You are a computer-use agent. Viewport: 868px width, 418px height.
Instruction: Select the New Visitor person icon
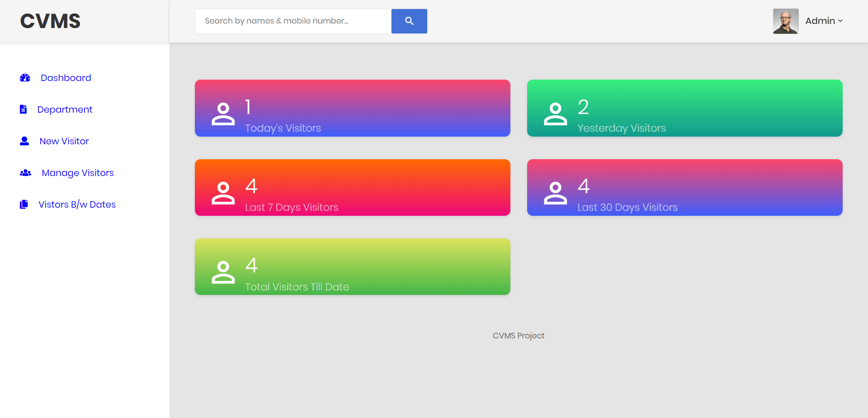[24, 141]
